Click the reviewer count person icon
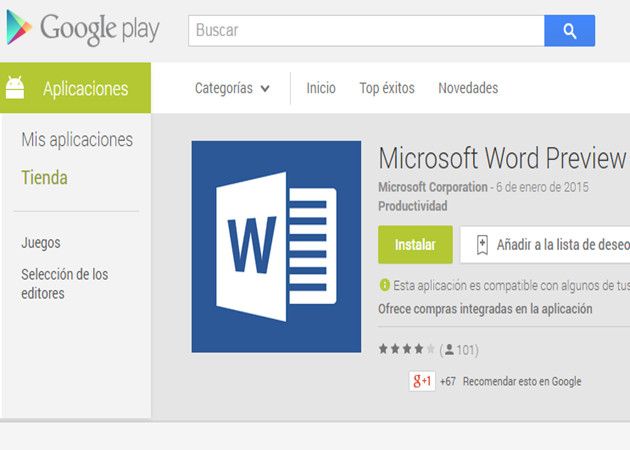Screen dimensions: 630x450 [x=450, y=350]
